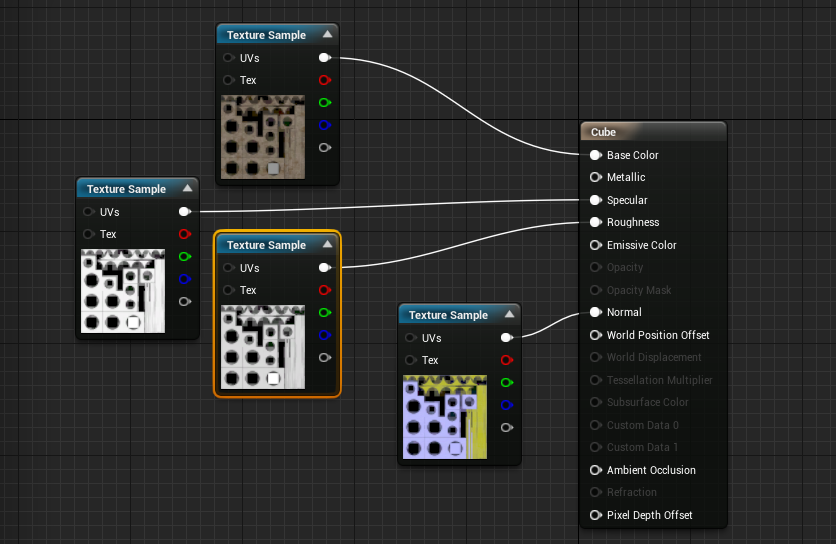Click the Base Color input pin on Cube node
Image resolution: width=836 pixels, height=544 pixels.
(595, 155)
